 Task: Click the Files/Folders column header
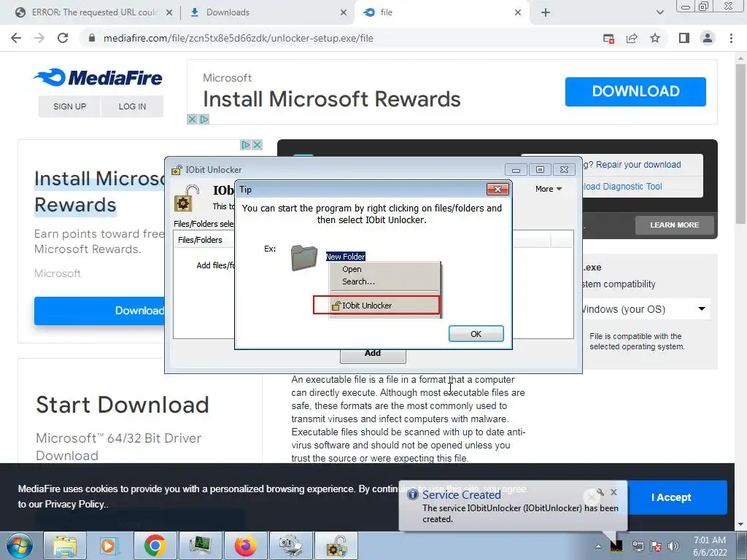(x=200, y=240)
